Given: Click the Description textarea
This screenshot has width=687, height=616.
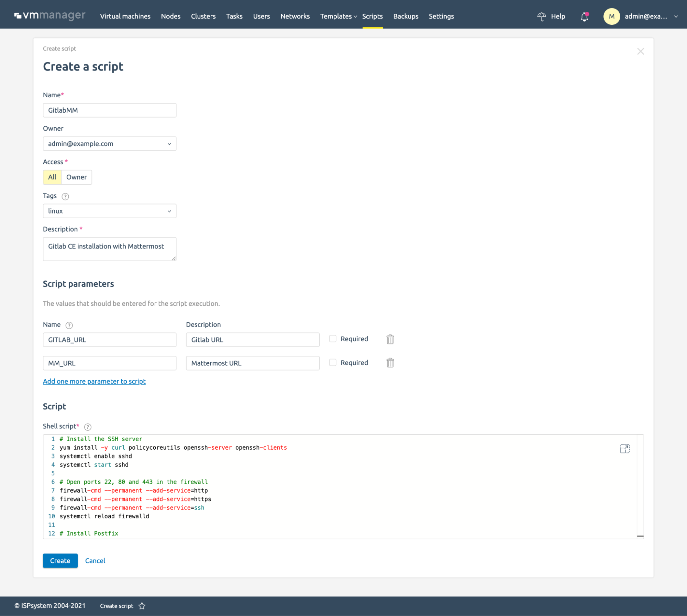Looking at the screenshot, I should (x=110, y=249).
